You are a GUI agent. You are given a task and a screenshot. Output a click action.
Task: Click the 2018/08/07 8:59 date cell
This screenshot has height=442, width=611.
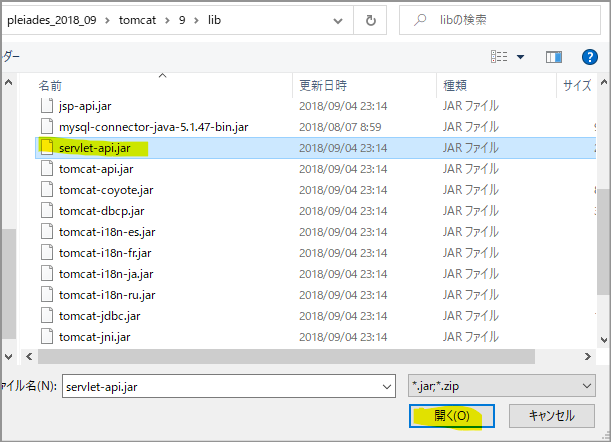coord(340,127)
